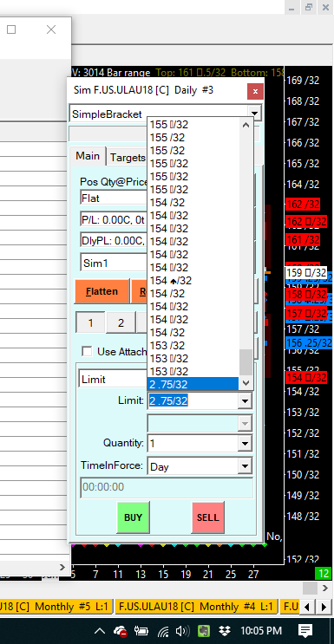Click the left window's scroll right arrow
334x644 pixels.
tap(62, 567)
